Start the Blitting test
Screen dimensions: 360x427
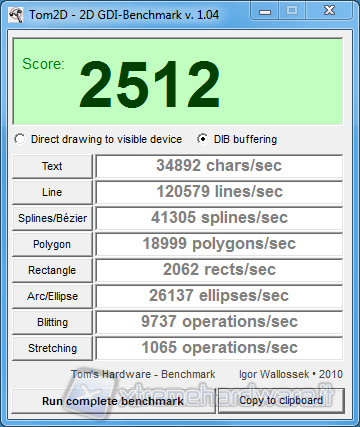pyautogui.click(x=52, y=322)
